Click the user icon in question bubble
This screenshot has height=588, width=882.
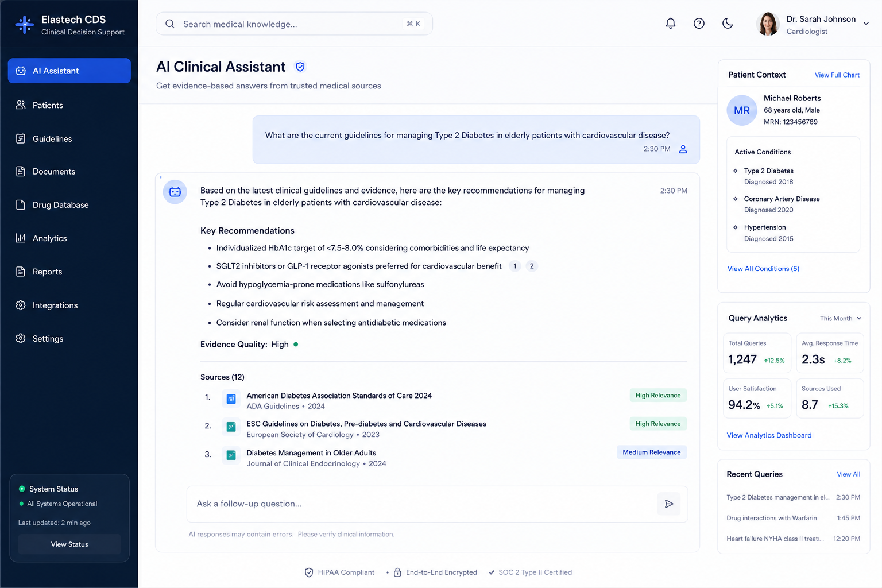pyautogui.click(x=683, y=149)
